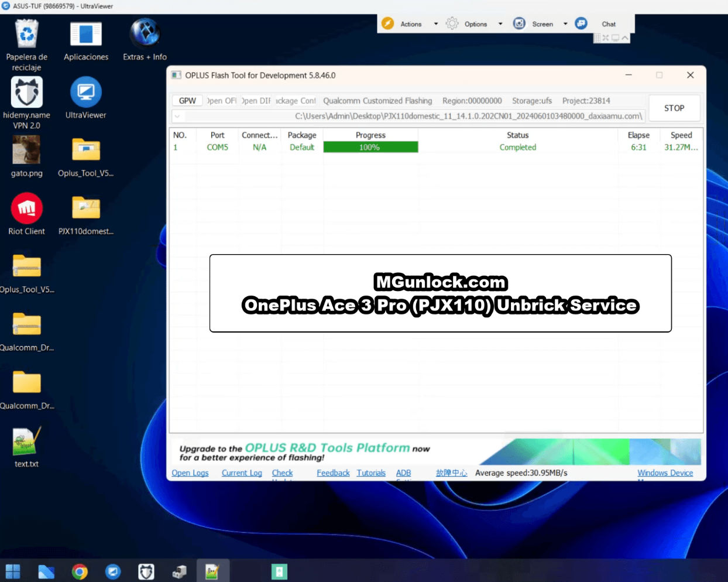Select the Riot Client desktop icon
This screenshot has height=582, width=728.
click(x=26, y=214)
